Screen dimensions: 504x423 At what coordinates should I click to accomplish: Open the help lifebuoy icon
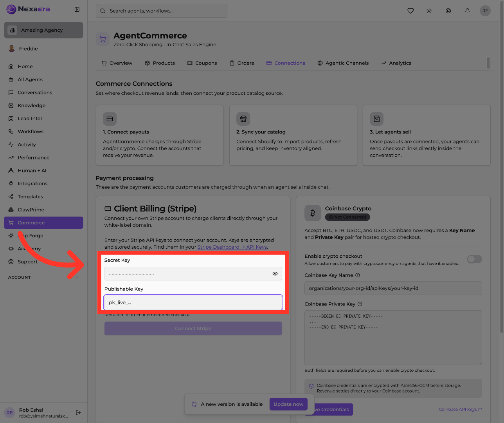[x=448, y=11]
